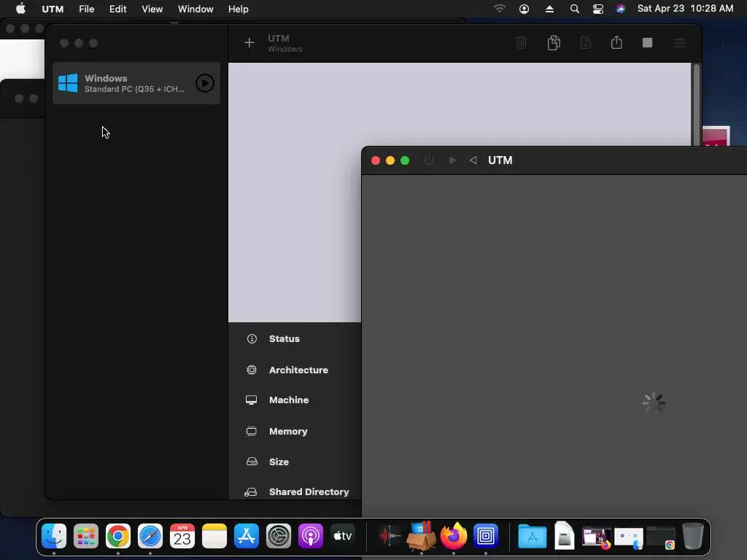
Task: Open the red waveform app in the Dock
Action: point(390,536)
